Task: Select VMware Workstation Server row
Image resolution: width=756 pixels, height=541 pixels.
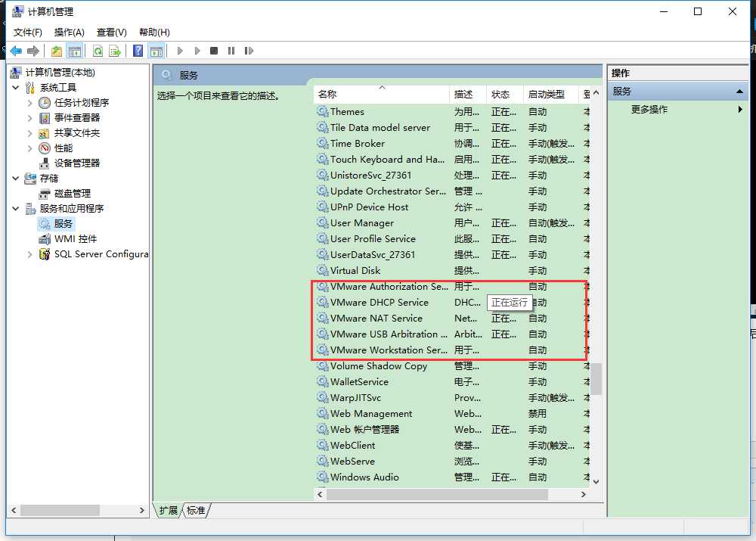Action: pos(452,350)
